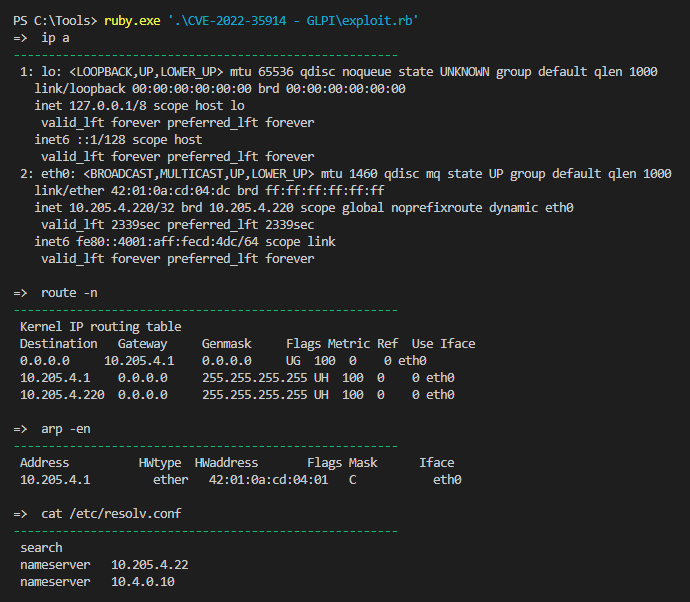Click the 'Destination' column header
Image resolution: width=690 pixels, height=602 pixels.
pos(59,344)
